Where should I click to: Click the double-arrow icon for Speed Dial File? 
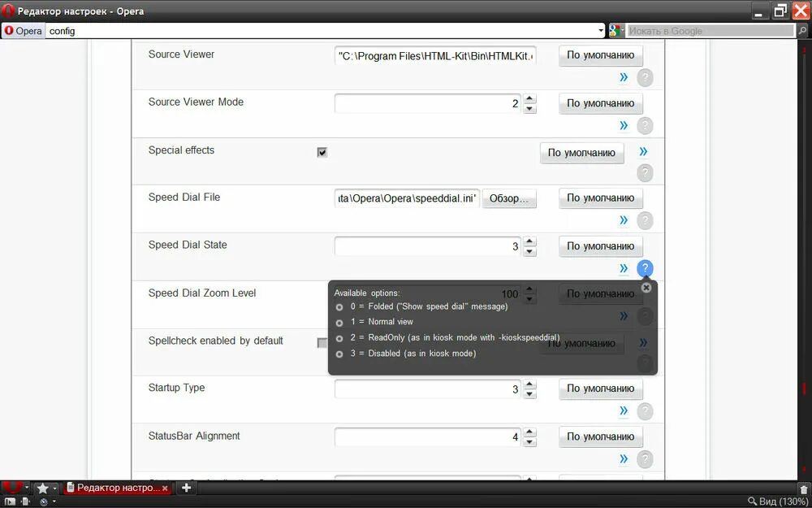pos(624,220)
